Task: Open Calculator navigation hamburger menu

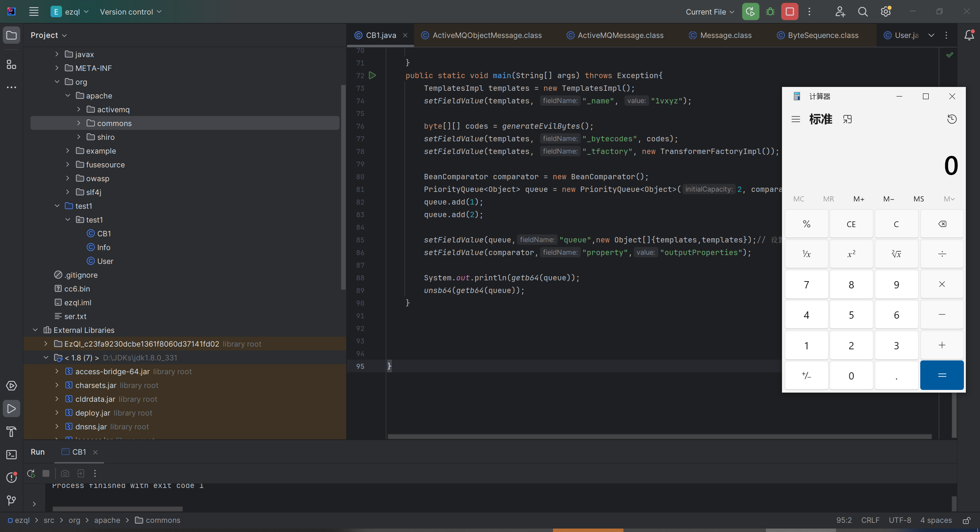Action: pyautogui.click(x=796, y=119)
